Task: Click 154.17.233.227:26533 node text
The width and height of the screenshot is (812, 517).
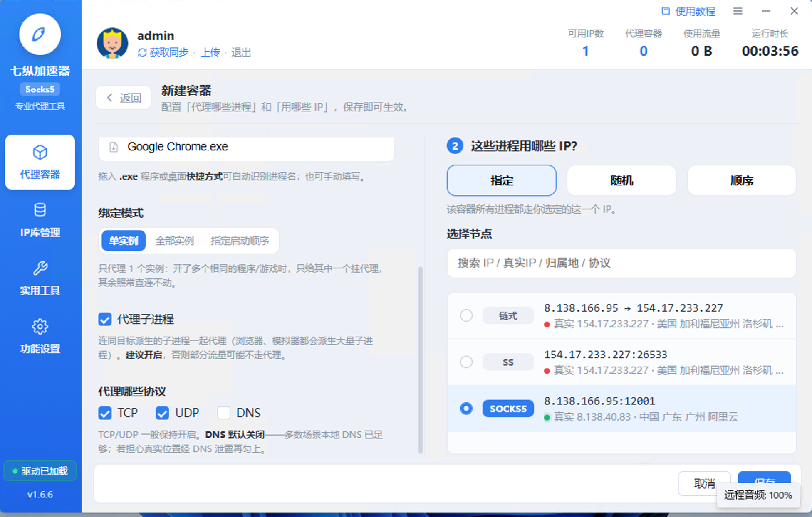Action: (x=606, y=355)
